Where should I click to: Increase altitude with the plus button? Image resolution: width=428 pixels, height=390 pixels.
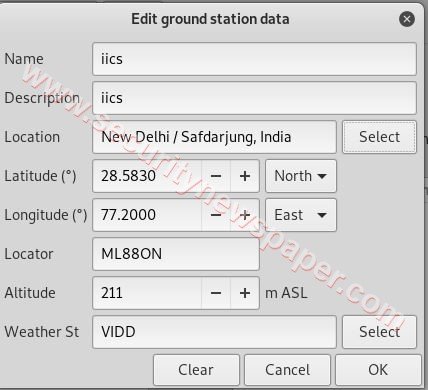tap(245, 293)
